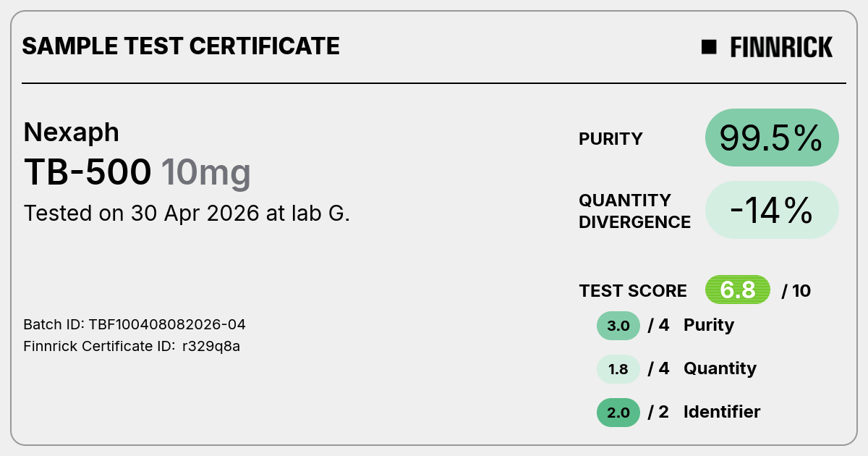Click the SAMPLE TEST CERTIFICATE heading
The width and height of the screenshot is (868, 456).
(x=181, y=46)
